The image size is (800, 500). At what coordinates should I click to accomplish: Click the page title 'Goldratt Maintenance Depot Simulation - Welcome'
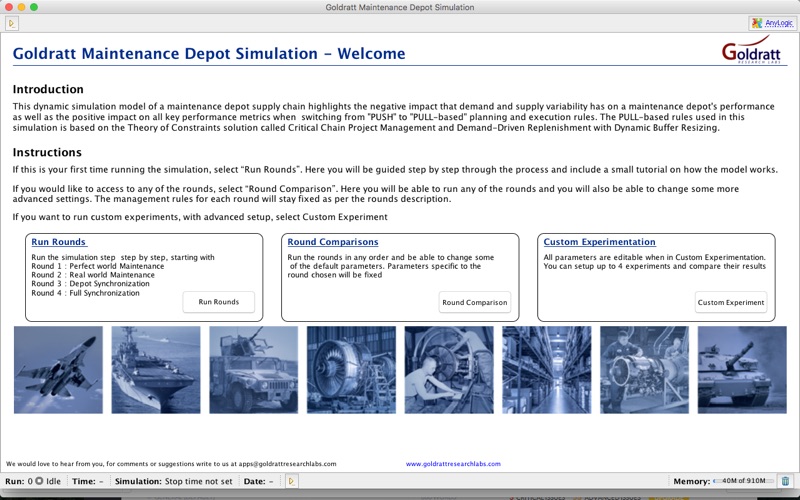coord(209,54)
